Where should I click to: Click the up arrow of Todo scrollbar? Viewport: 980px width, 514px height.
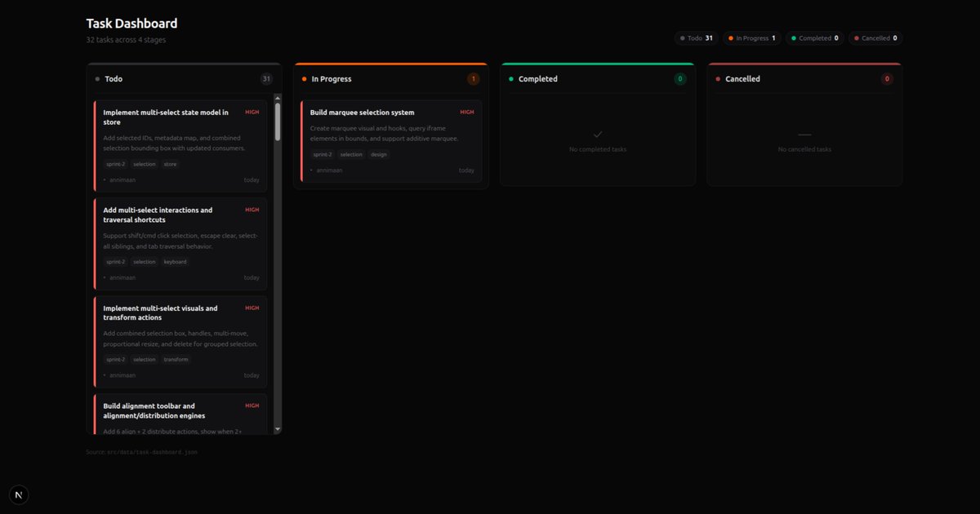pyautogui.click(x=278, y=98)
